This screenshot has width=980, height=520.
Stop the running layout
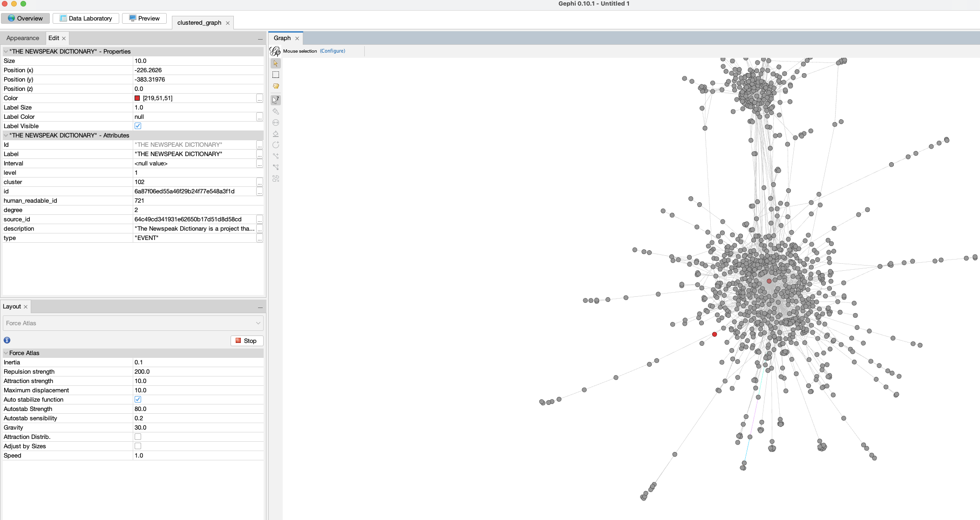[x=246, y=341]
